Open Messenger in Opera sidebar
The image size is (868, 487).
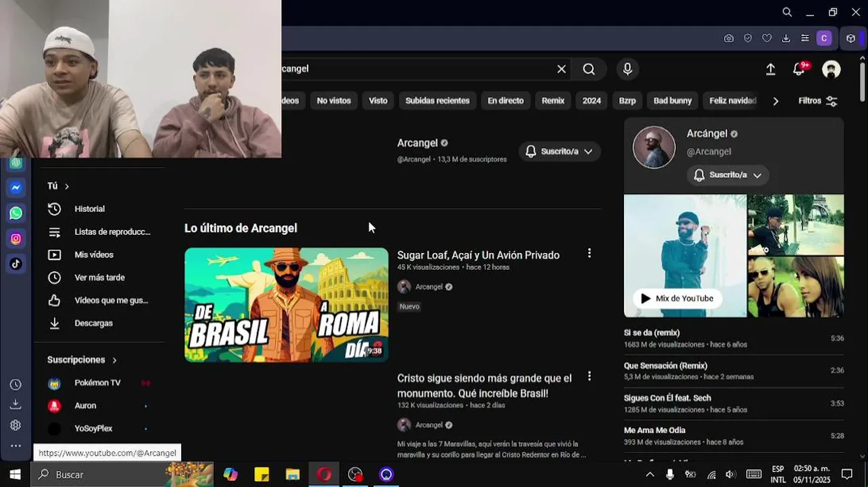point(16,187)
